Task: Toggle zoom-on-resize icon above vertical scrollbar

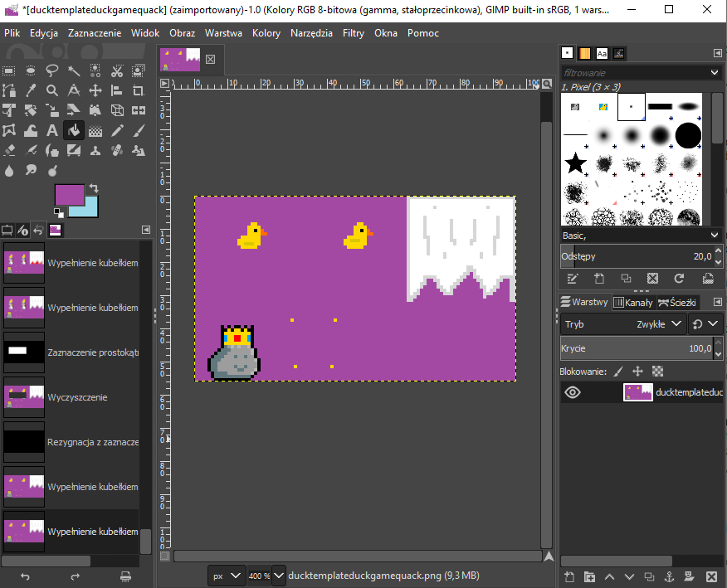Action: coord(547,84)
